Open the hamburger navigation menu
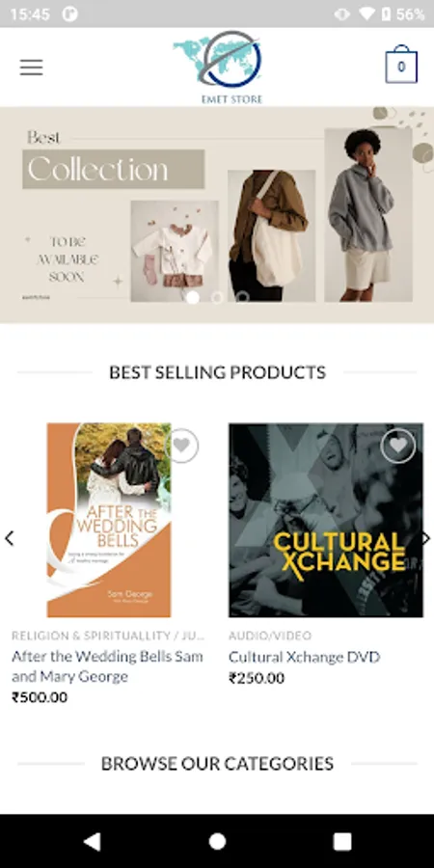 (31, 67)
